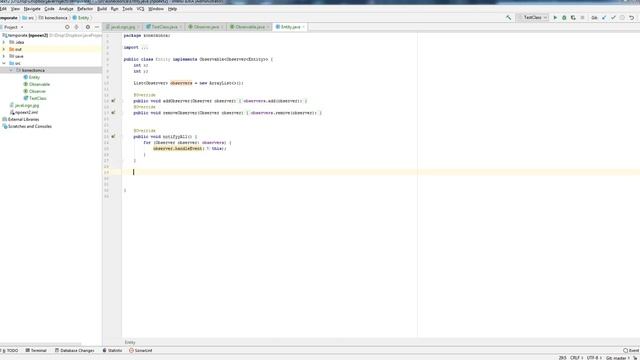The image size is (640, 360).
Task: Open the Event Log in status bar
Action: tap(631, 350)
